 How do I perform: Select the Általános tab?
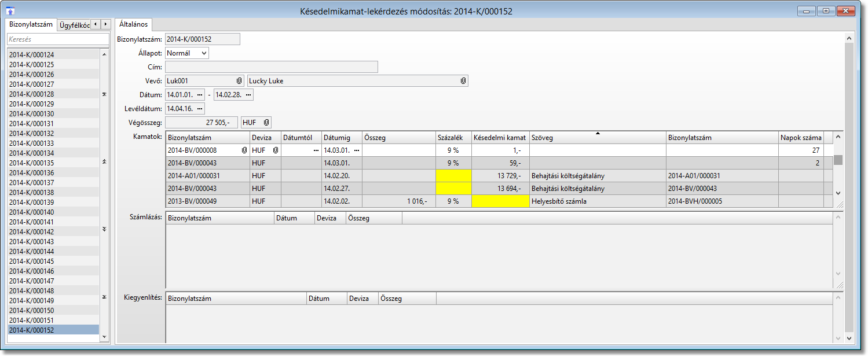point(133,24)
